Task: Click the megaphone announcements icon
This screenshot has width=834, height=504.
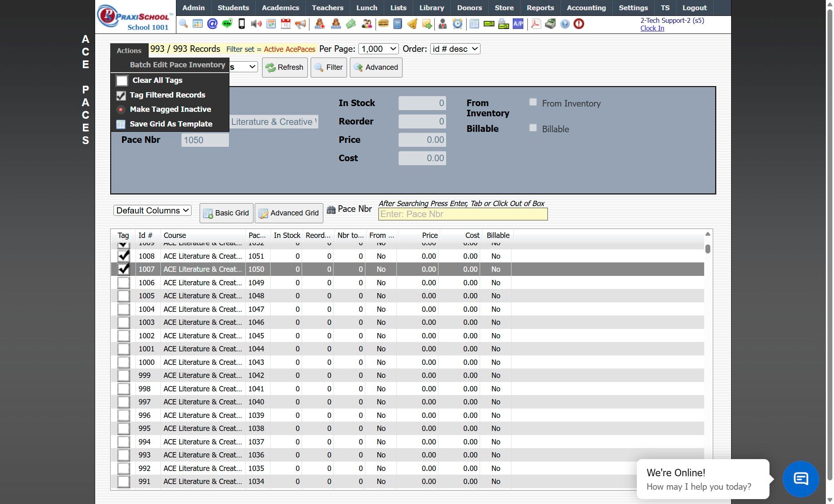Action: pos(300,24)
